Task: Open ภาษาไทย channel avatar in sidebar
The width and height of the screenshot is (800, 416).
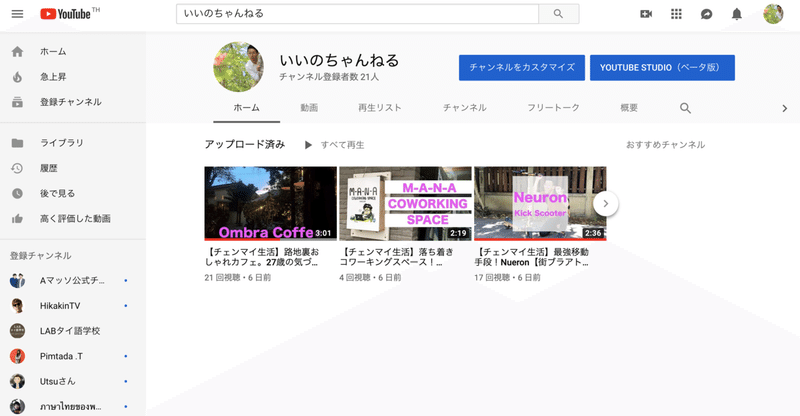Action: coord(17,406)
